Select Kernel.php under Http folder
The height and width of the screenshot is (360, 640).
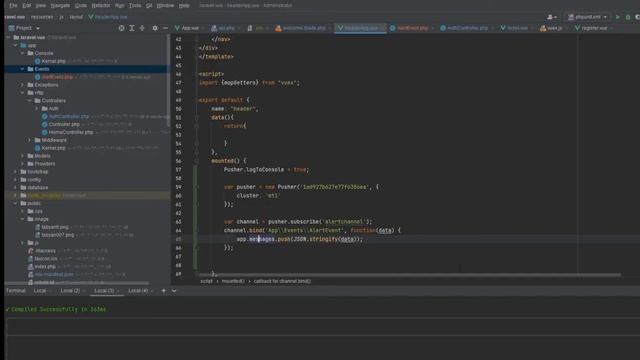tap(53, 148)
